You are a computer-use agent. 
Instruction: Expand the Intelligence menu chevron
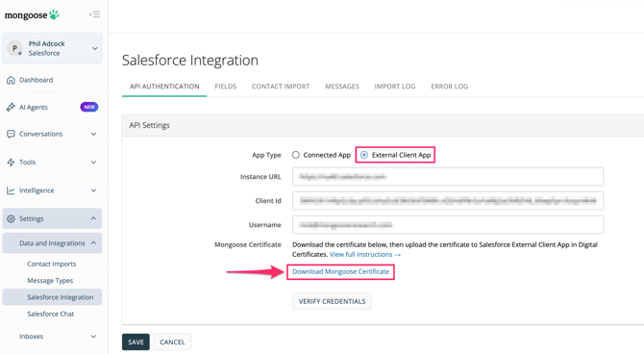coord(93,190)
